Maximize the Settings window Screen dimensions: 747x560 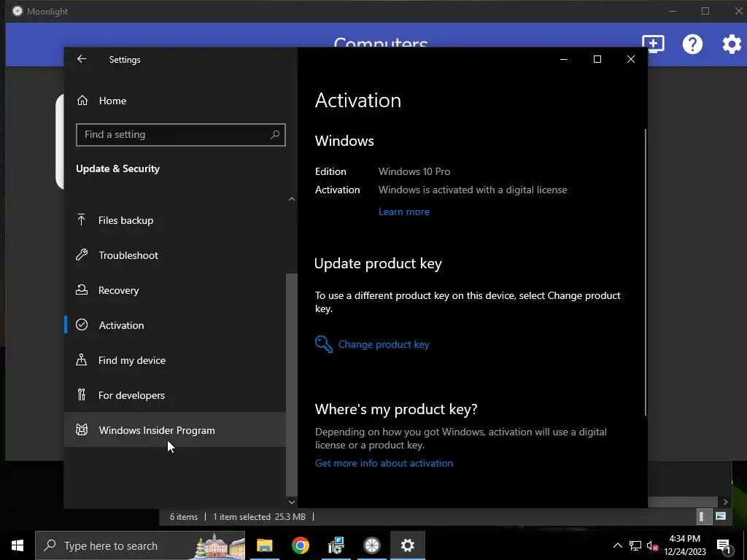coord(597,59)
